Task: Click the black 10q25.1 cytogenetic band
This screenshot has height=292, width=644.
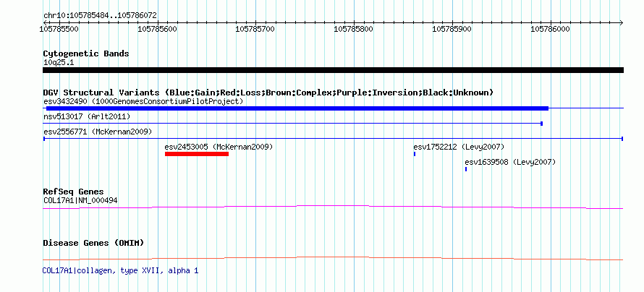Action: [x=333, y=70]
